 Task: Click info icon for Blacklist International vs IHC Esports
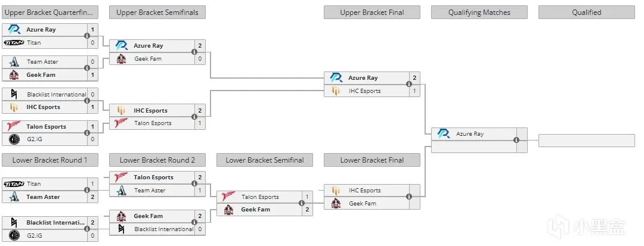coord(87,101)
